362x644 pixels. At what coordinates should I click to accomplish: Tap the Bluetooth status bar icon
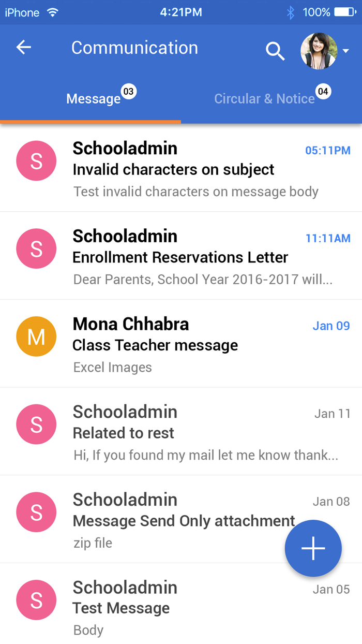(x=291, y=12)
